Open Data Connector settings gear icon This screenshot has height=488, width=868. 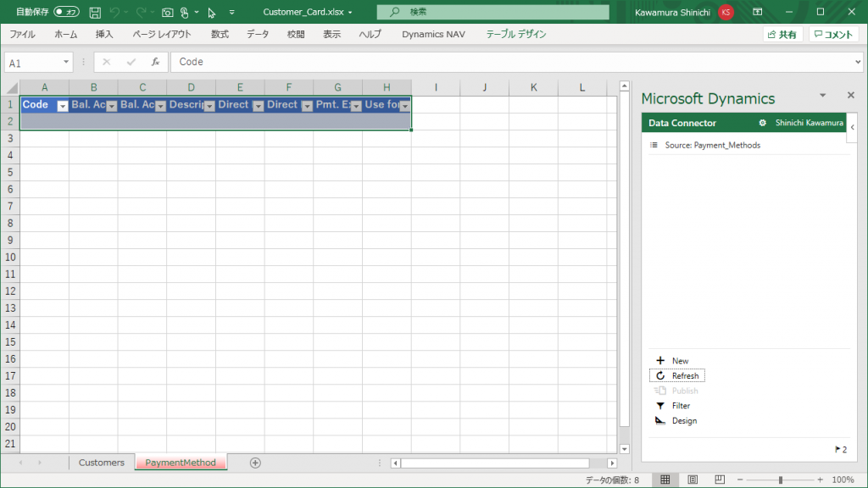762,123
